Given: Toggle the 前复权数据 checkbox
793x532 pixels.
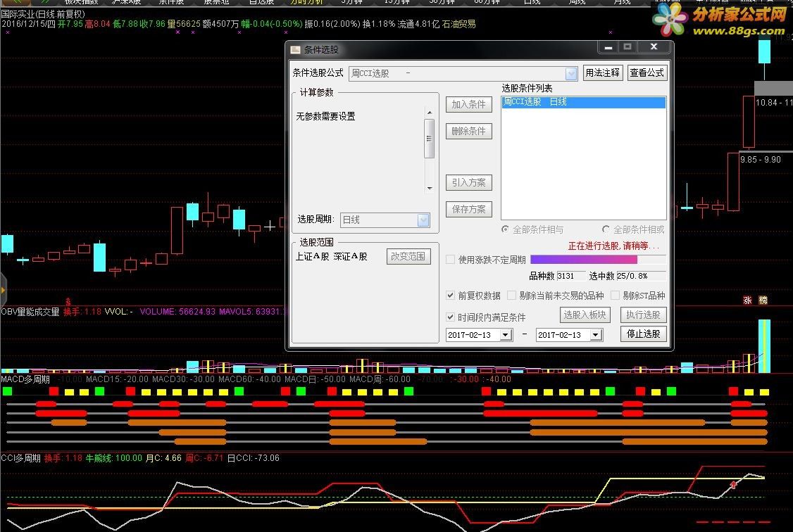Looking at the screenshot, I should click(451, 296).
